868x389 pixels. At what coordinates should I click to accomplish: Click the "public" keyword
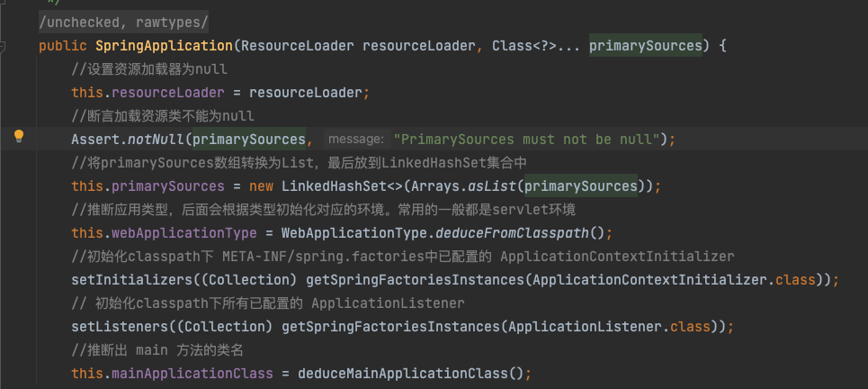(x=63, y=45)
